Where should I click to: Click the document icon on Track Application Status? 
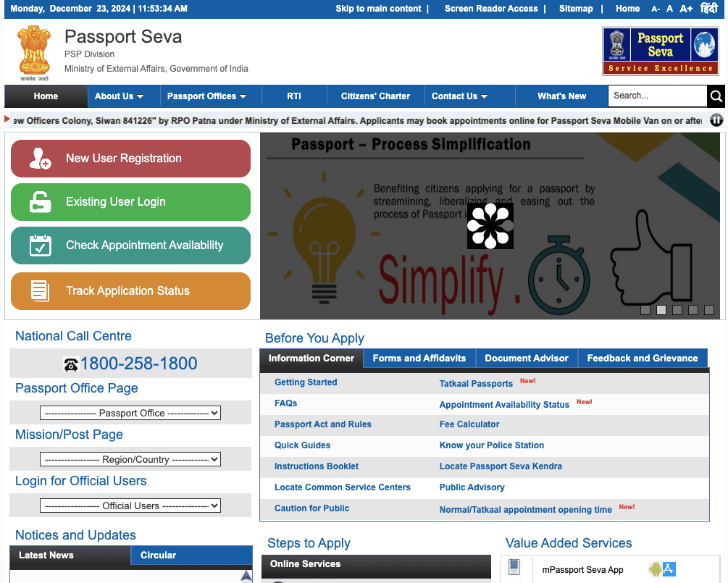tap(40, 291)
